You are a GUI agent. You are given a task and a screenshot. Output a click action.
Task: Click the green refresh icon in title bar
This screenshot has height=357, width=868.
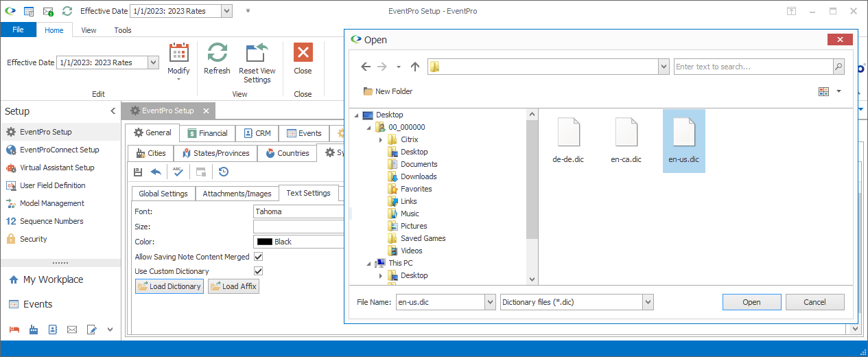[67, 11]
